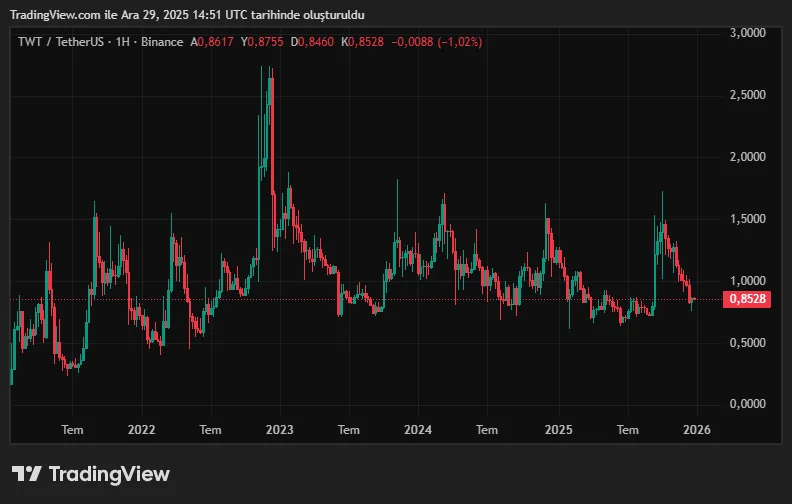Select the 2026 year on time axis
The width and height of the screenshot is (792, 504).
pos(696,429)
